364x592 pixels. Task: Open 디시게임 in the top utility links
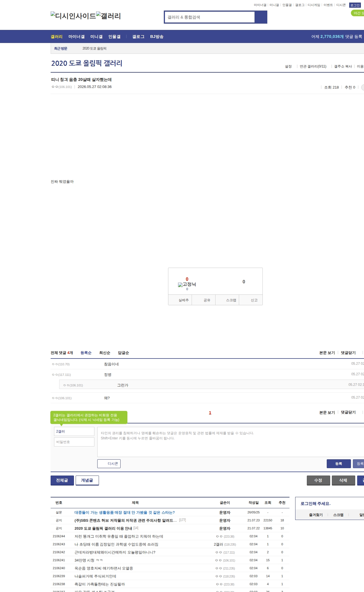(x=314, y=5)
